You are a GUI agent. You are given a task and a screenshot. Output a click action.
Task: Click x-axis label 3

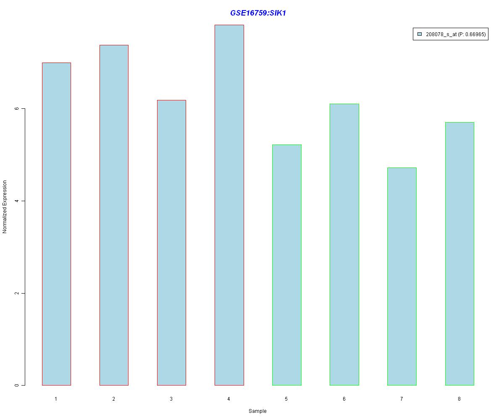click(171, 399)
